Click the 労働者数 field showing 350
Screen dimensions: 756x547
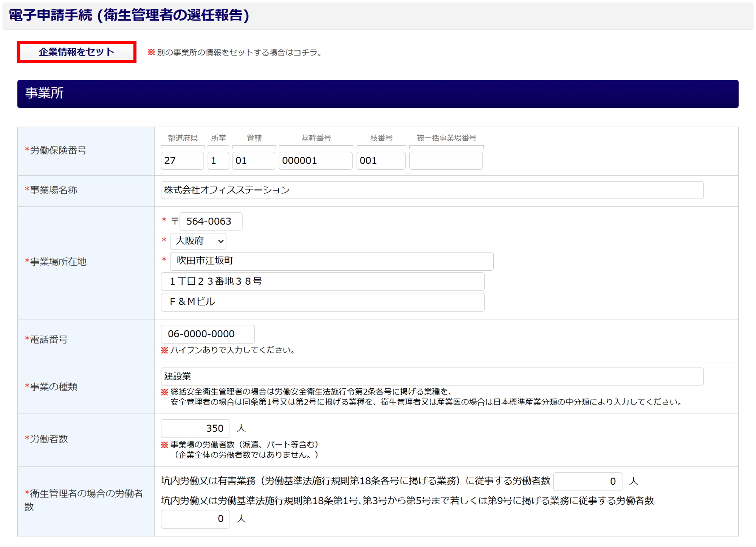click(x=195, y=428)
